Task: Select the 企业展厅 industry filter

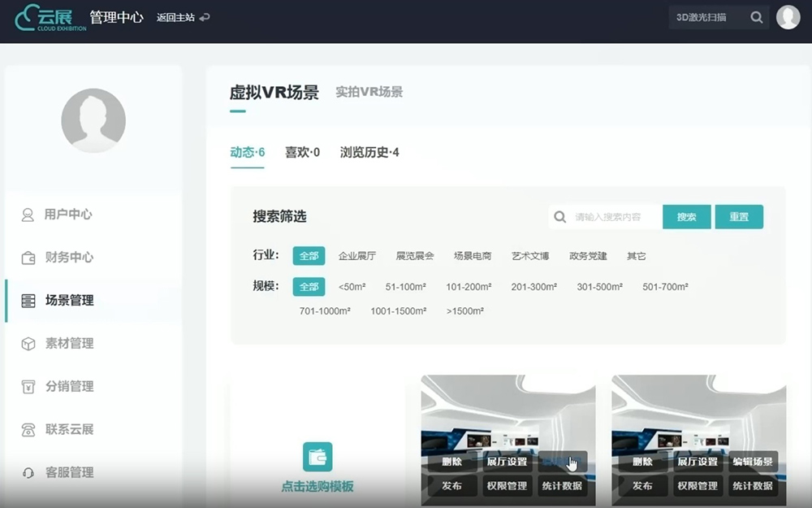Action: coord(357,255)
